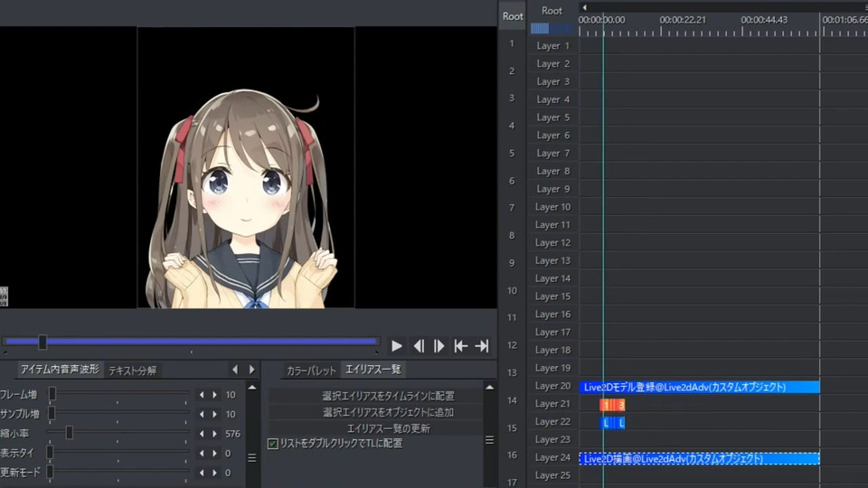Click timeline scroll-left arrow at top
The height and width of the screenshot is (488, 868).
coord(584,7)
